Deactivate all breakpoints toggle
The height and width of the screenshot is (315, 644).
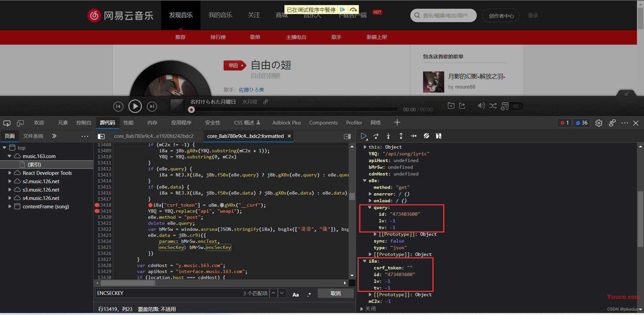[426, 136]
